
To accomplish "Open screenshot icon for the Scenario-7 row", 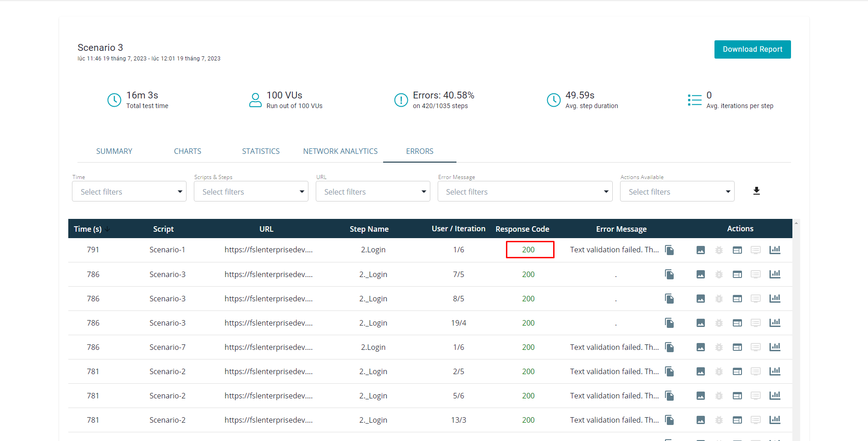I will pyautogui.click(x=700, y=347).
